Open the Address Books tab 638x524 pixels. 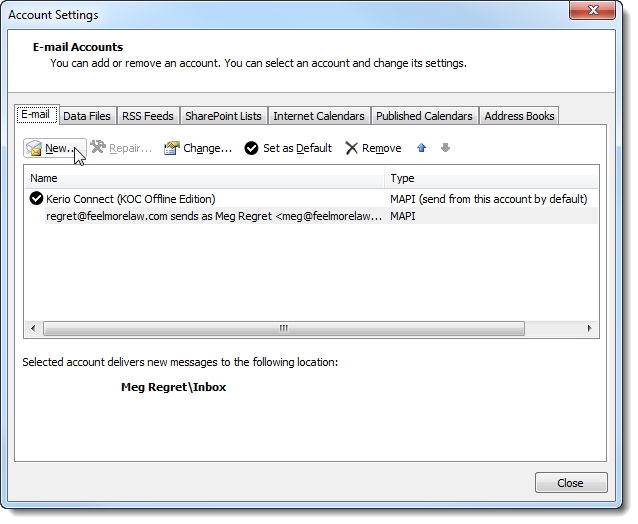(x=520, y=116)
